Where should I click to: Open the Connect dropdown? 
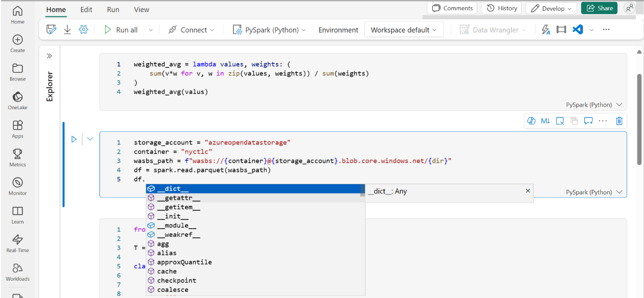191,30
